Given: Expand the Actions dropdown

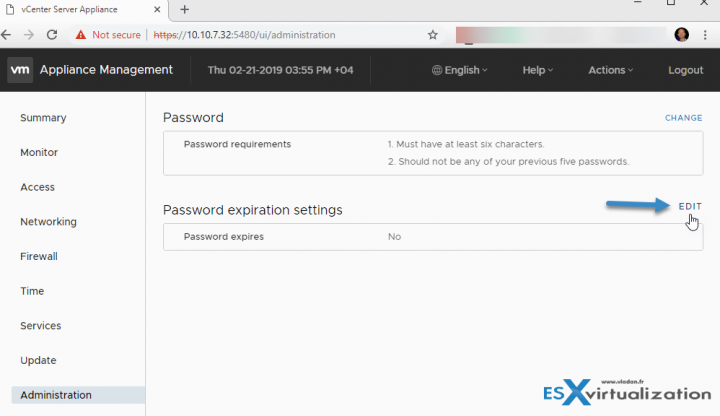Looking at the screenshot, I should pyautogui.click(x=611, y=70).
